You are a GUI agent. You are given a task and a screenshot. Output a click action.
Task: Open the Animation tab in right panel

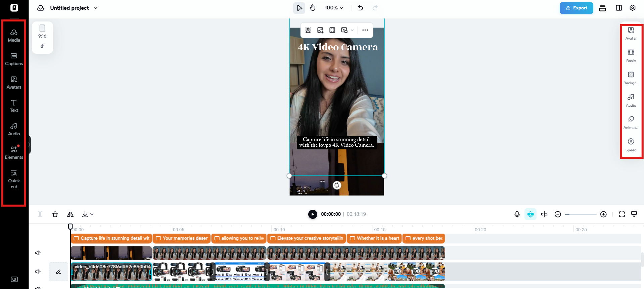[x=631, y=123]
